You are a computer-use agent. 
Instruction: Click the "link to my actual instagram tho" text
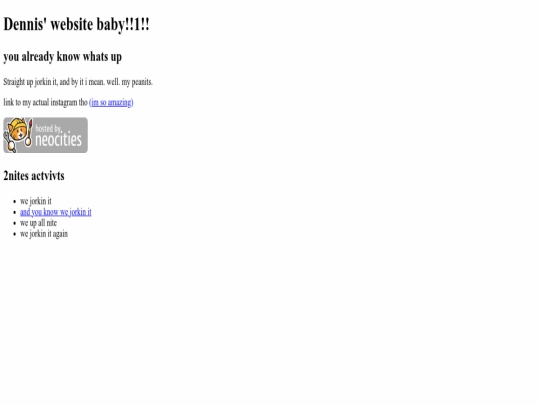coord(45,102)
